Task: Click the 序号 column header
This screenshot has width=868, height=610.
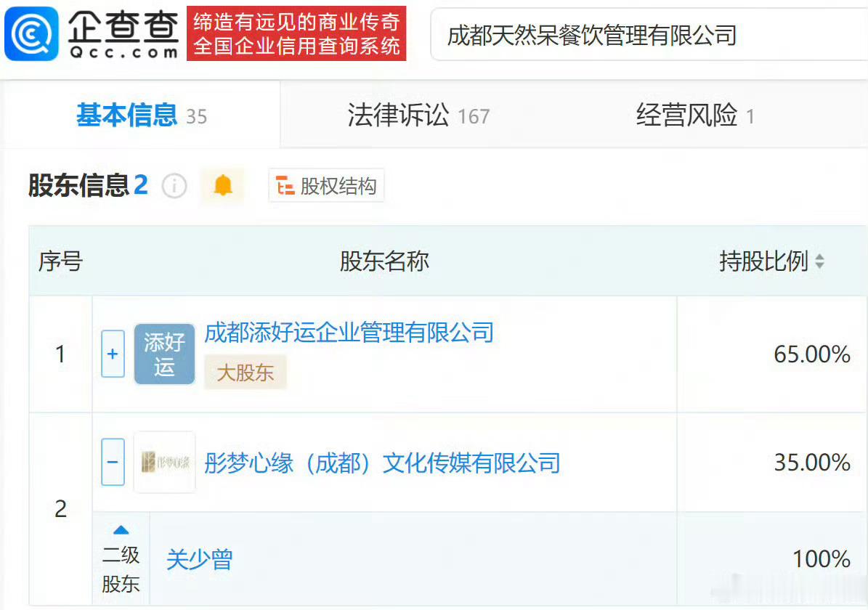Action: coord(60,261)
